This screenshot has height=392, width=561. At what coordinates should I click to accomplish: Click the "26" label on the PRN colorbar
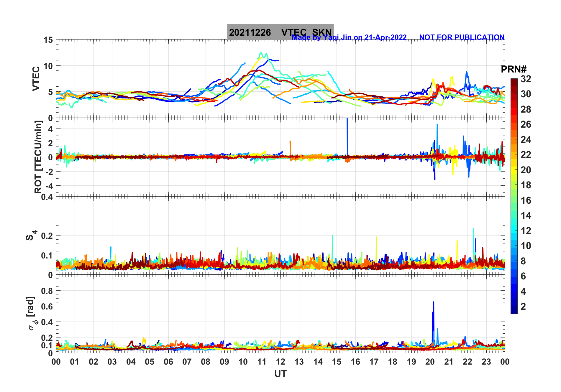click(526, 124)
